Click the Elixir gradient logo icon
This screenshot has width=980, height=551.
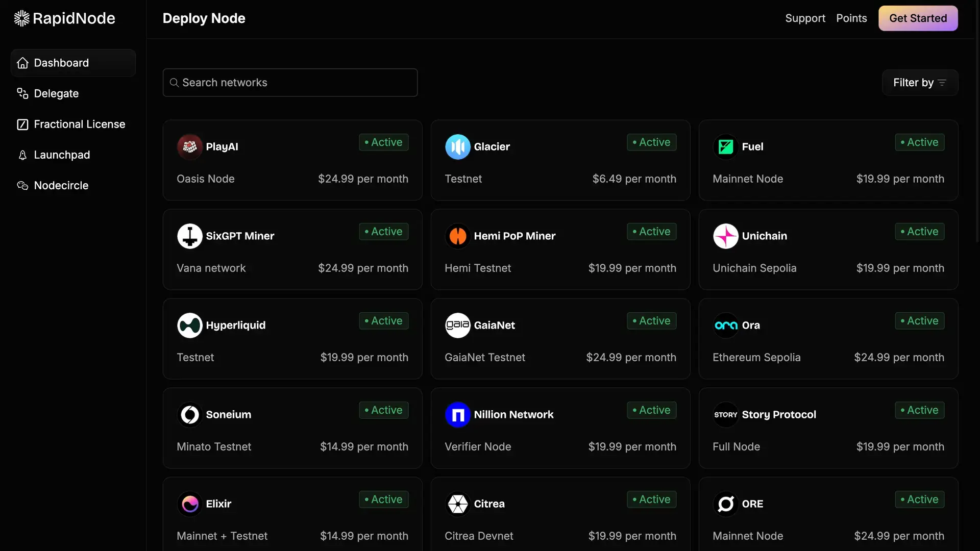(189, 504)
